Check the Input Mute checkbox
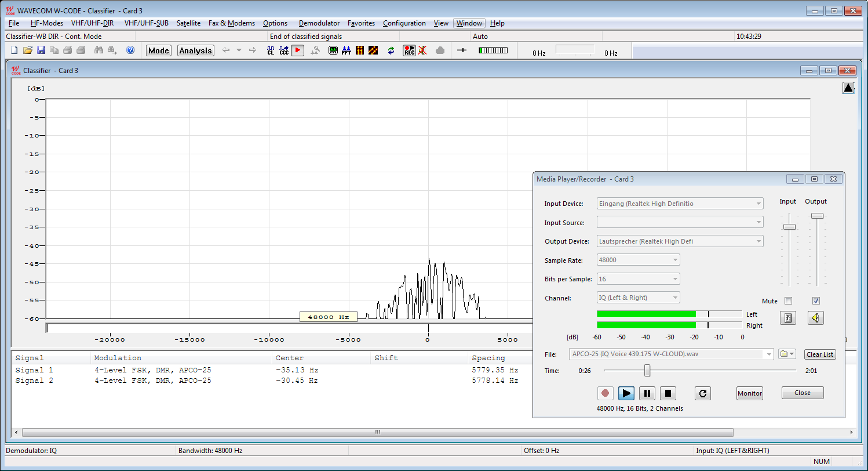 (x=788, y=301)
